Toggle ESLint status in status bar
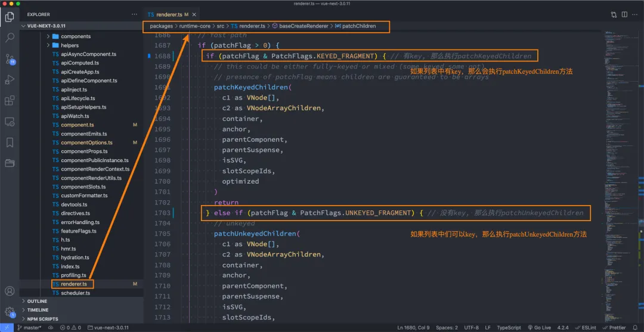Viewport: 644px width, 332px height. pos(587,327)
